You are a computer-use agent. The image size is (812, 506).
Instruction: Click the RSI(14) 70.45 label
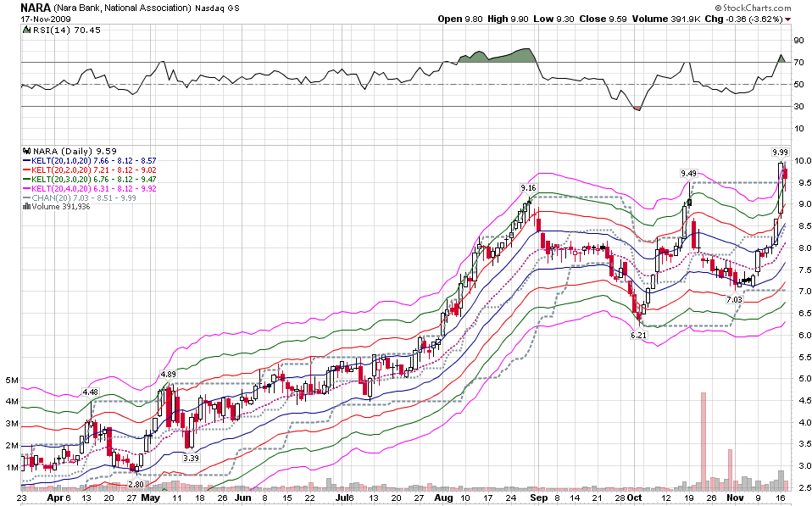pyautogui.click(x=67, y=30)
